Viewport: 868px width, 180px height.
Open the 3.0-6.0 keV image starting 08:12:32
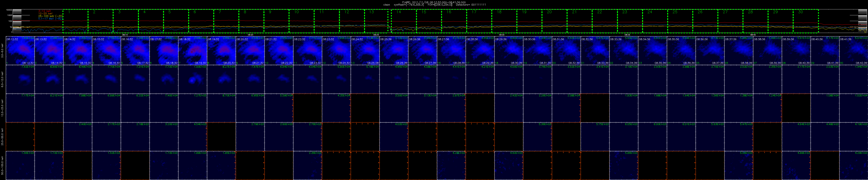click(x=20, y=51)
